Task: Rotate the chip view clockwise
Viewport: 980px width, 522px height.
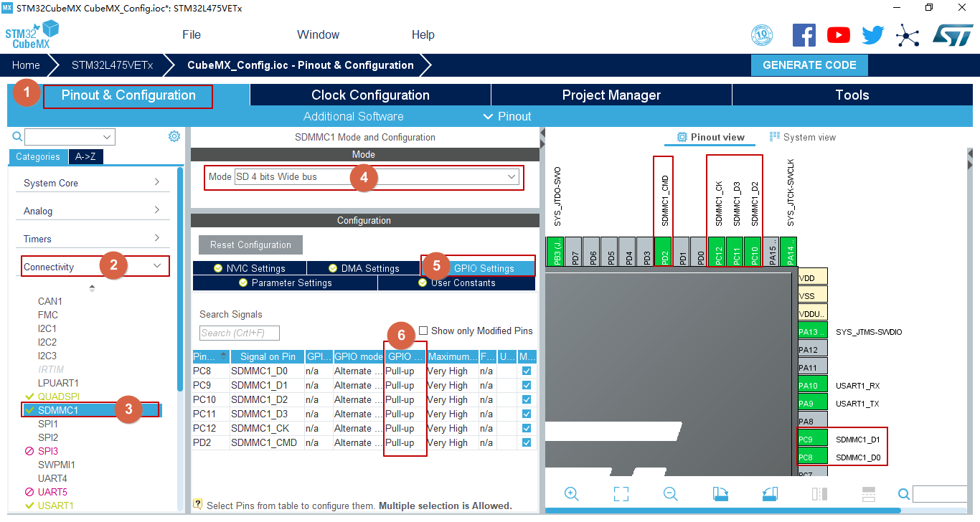Action: [720, 493]
